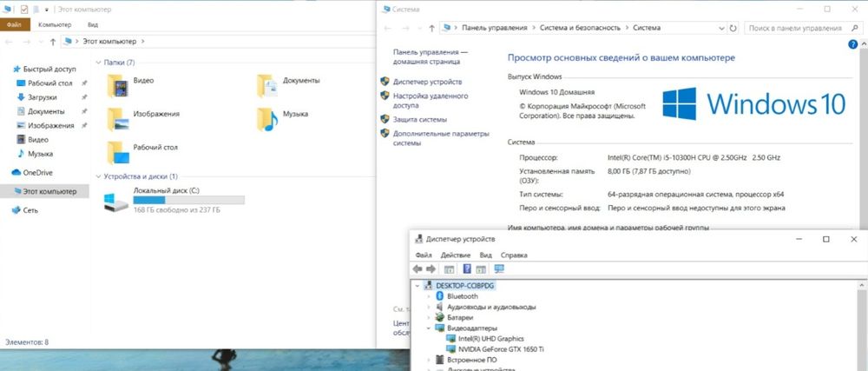Click the back arrow in Система window
This screenshot has height=371, width=868.
pyautogui.click(x=389, y=29)
